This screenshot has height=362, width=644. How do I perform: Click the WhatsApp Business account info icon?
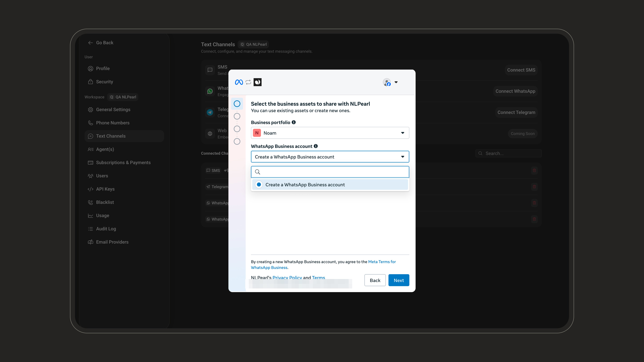[x=316, y=146]
